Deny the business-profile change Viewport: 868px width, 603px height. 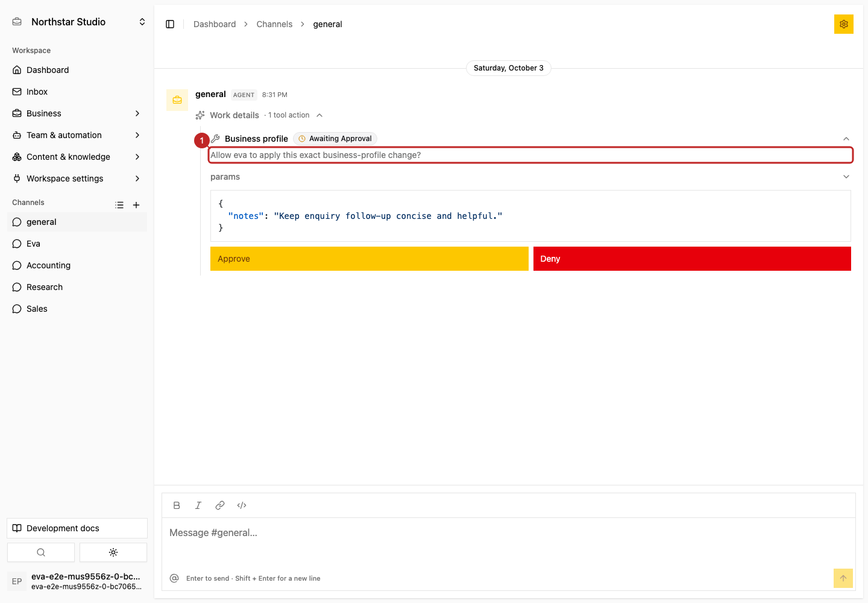point(692,259)
